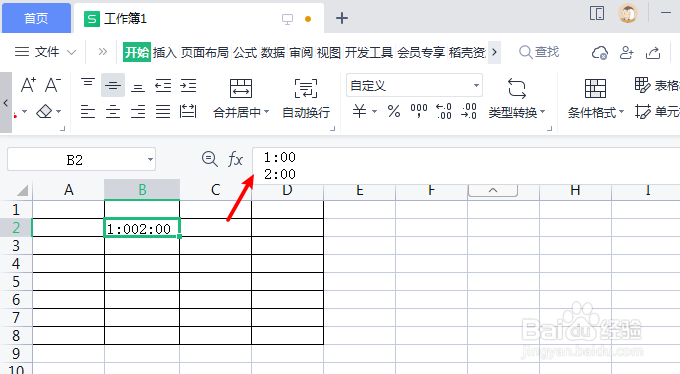Click the share export icon
The image size is (680, 374).
coord(653,52)
